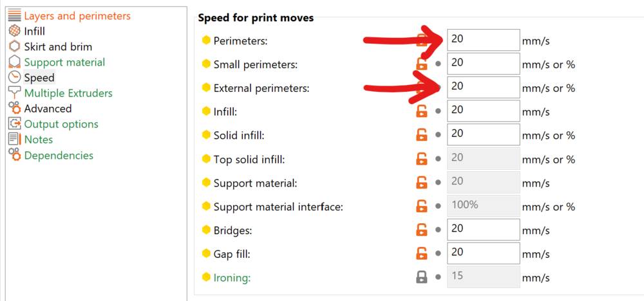Click the Multiple Extruders icon
The height and width of the screenshot is (301, 644).
(14, 93)
